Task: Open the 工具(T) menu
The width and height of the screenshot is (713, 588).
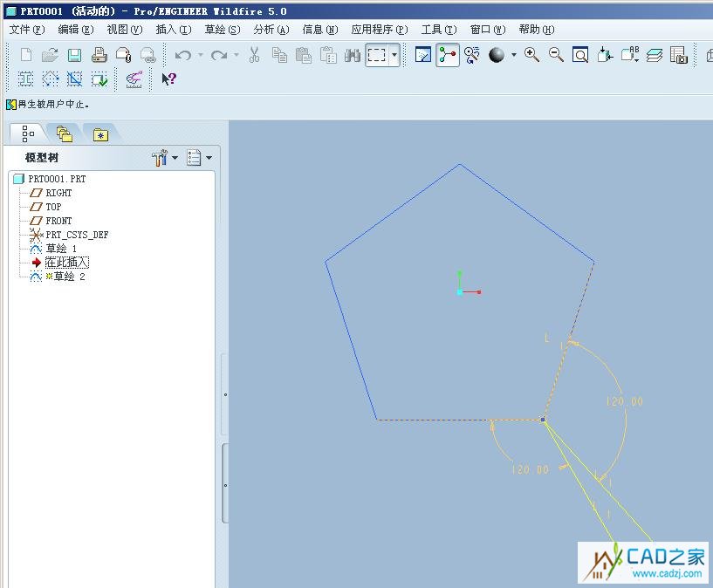Action: 439,30
